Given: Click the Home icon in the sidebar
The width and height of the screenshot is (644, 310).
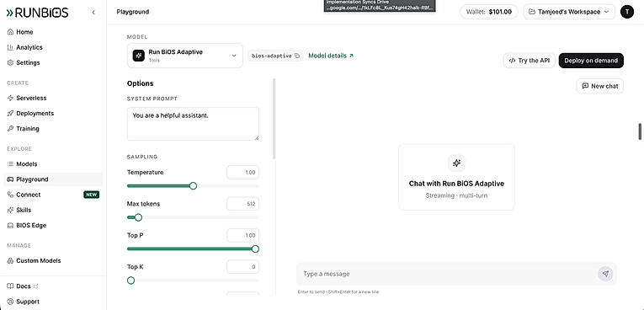Looking at the screenshot, I should pos(10,32).
